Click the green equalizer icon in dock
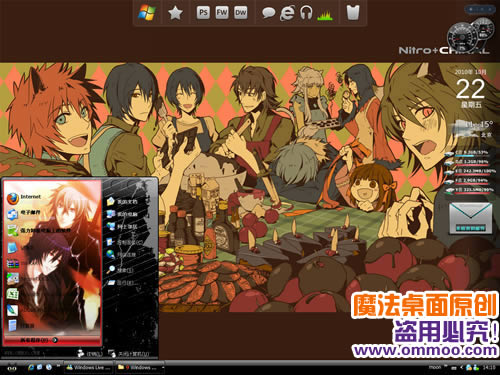 325,15
